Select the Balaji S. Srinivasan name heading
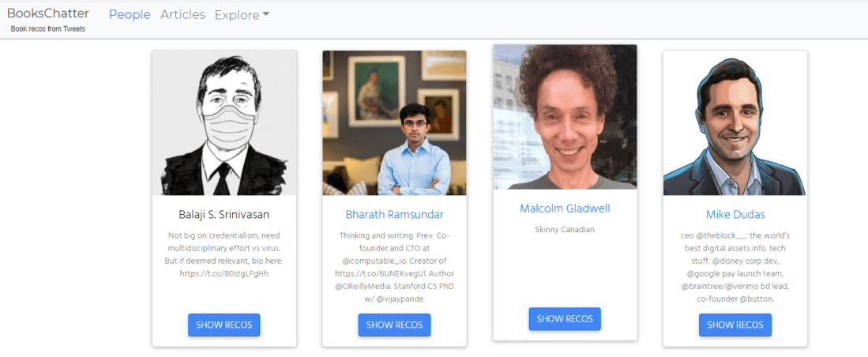This screenshot has height=357, width=868. pyautogui.click(x=224, y=215)
